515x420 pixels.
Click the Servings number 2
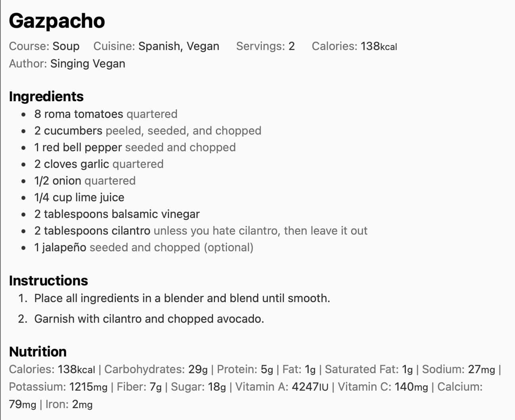(292, 46)
